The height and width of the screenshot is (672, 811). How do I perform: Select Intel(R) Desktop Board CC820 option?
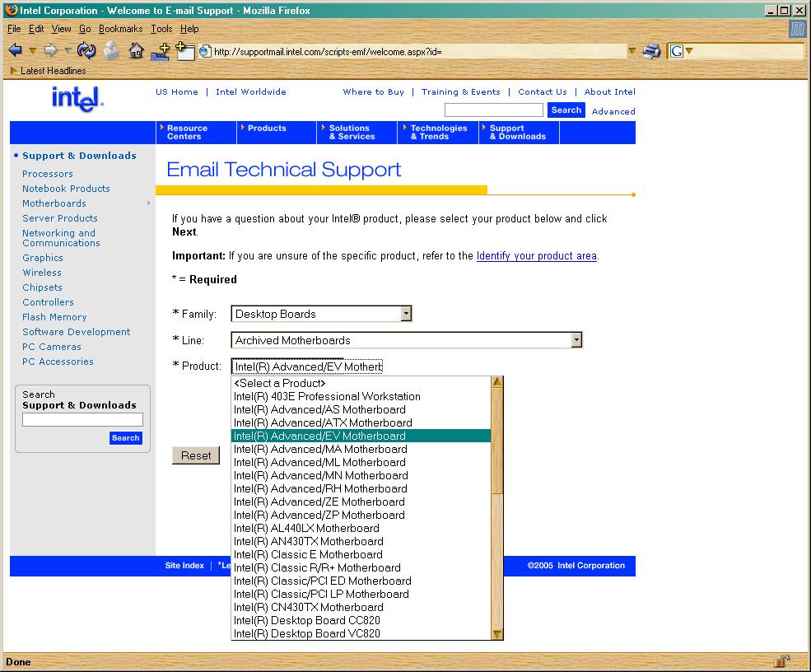(x=361, y=620)
